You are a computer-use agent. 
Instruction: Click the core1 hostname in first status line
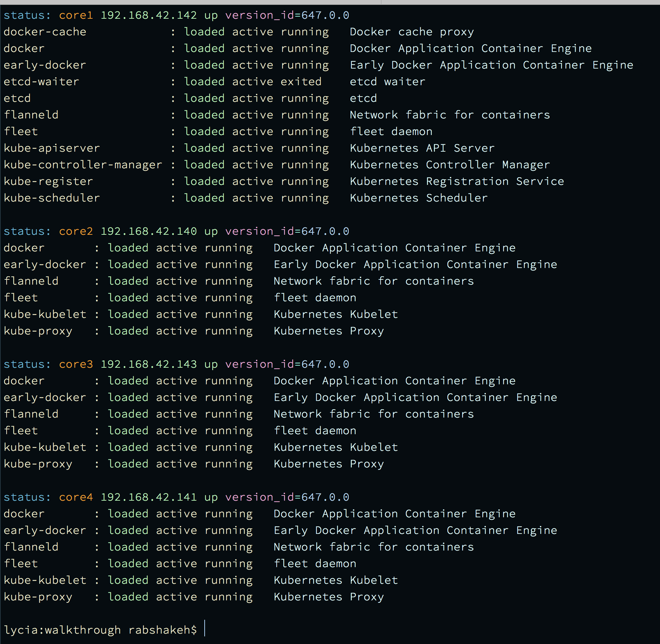[x=76, y=15]
